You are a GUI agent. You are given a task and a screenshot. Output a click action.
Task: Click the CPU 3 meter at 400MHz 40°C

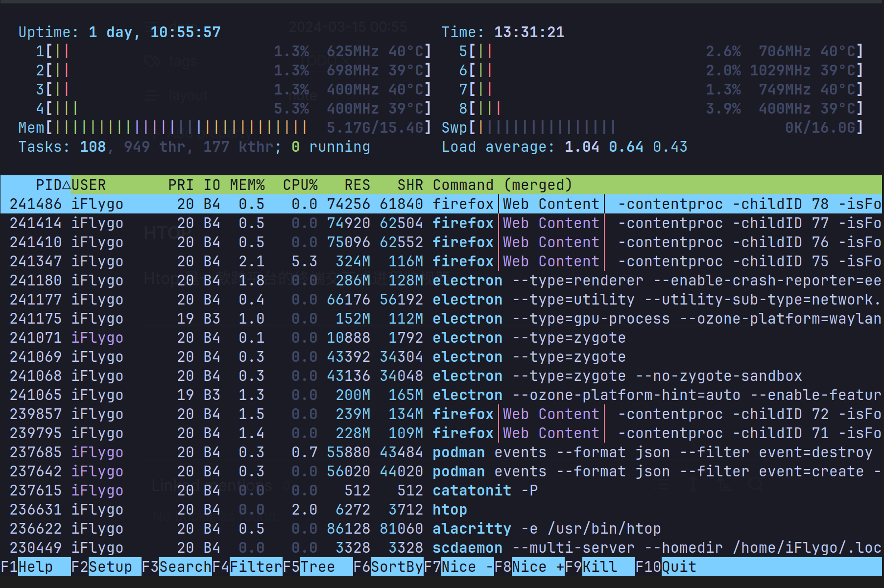point(234,90)
